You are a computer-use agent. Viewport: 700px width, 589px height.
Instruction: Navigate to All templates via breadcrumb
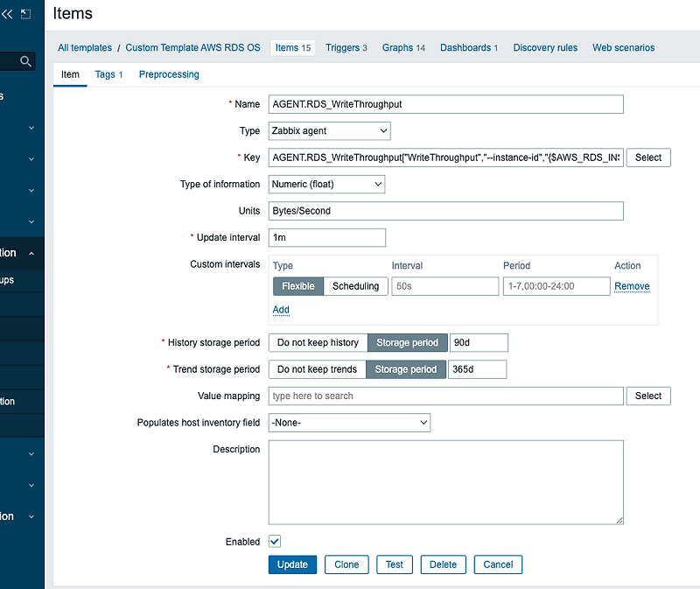click(84, 48)
